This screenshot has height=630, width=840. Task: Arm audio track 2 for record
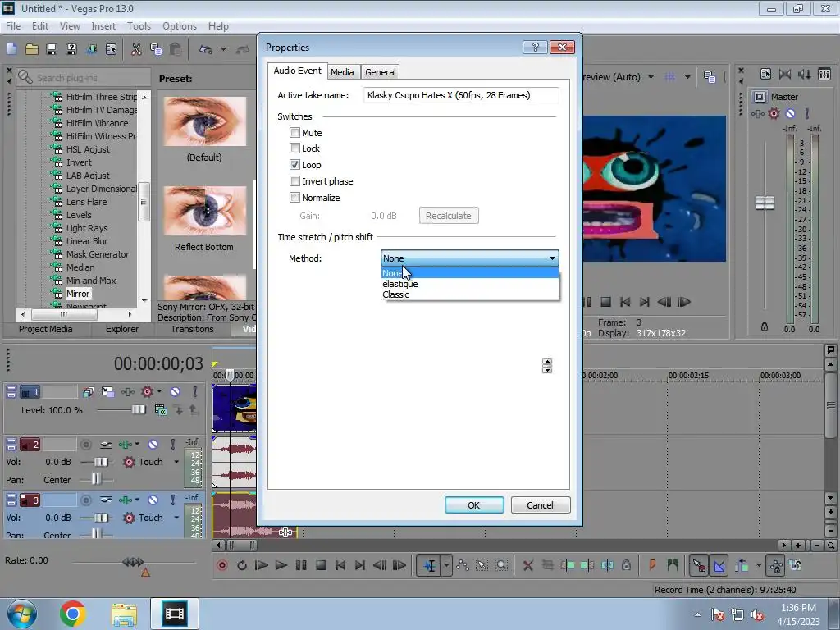[85, 444]
